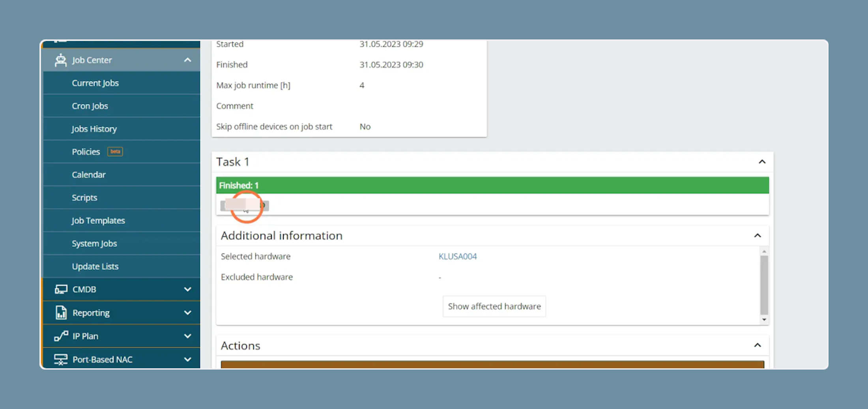The height and width of the screenshot is (409, 868).
Task: Collapse the Additional information panel
Action: 757,235
